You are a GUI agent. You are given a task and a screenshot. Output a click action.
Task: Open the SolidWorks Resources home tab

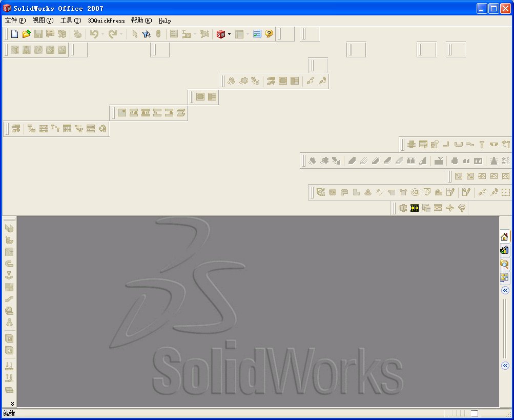(x=505, y=236)
